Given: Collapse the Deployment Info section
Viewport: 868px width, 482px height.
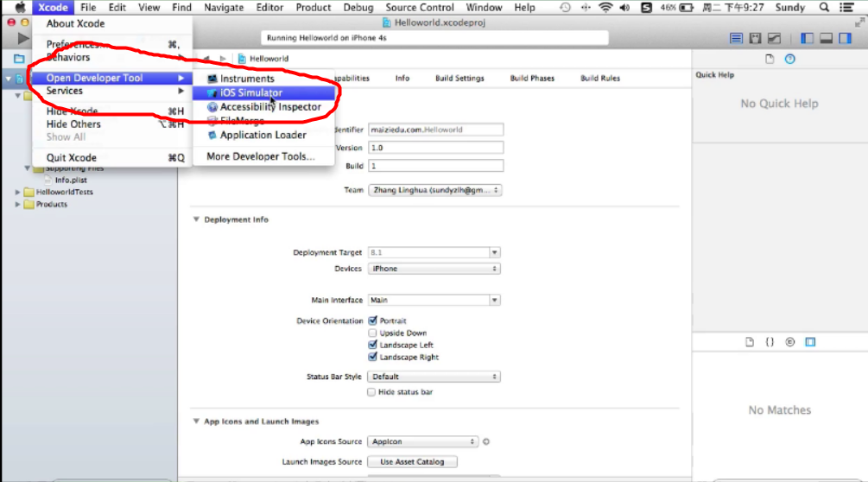Looking at the screenshot, I should pyautogui.click(x=196, y=219).
